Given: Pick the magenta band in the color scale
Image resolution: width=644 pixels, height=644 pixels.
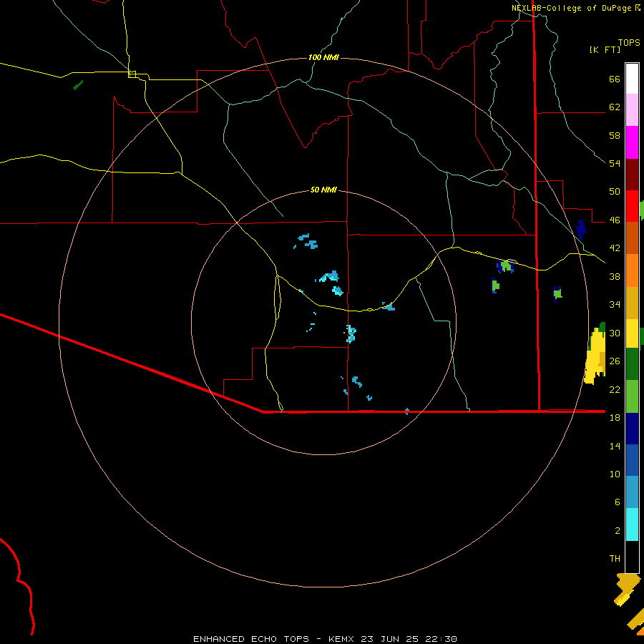Looking at the screenshot, I should coord(632,142).
